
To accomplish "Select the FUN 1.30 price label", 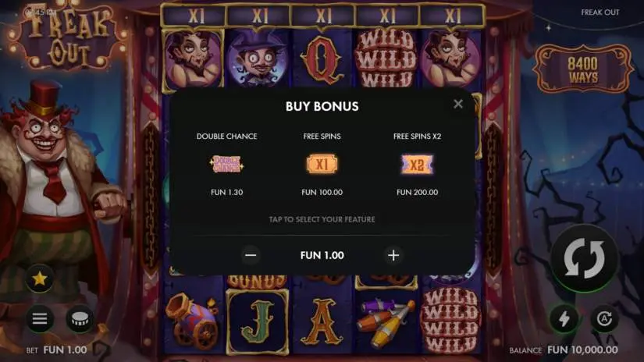I will pyautogui.click(x=226, y=192).
